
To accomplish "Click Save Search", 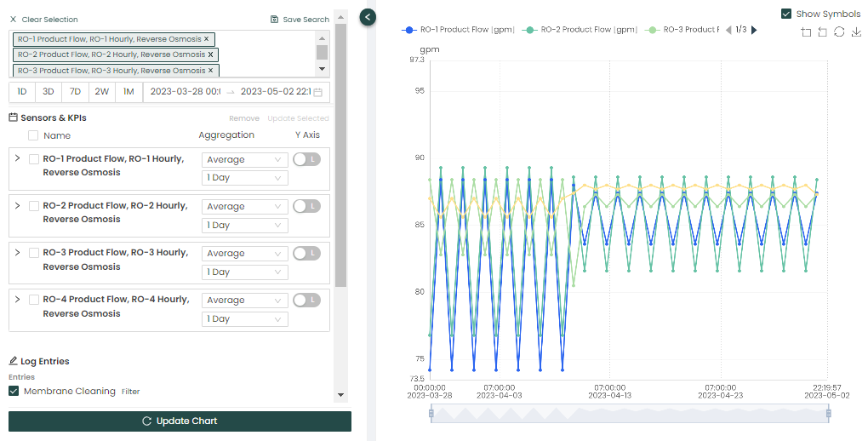I will click(300, 20).
